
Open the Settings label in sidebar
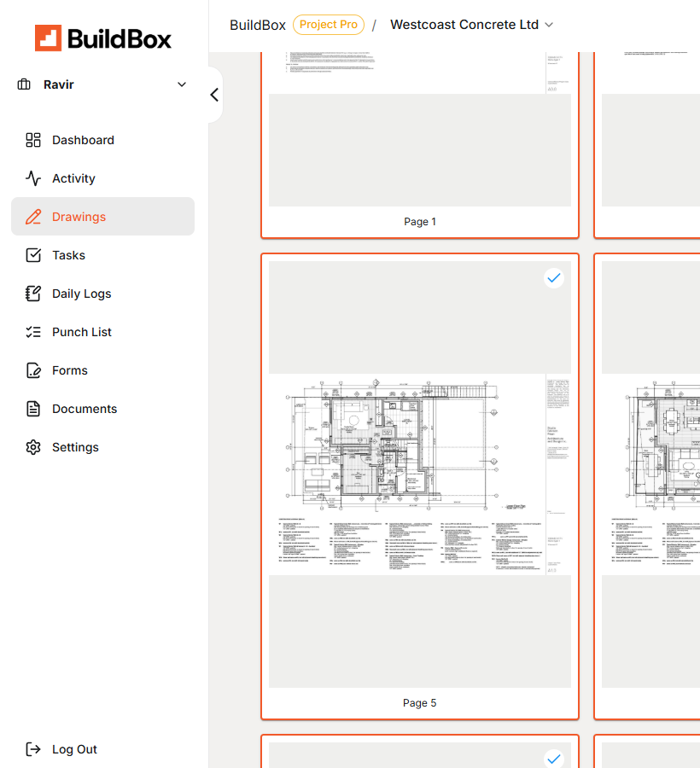coord(75,447)
